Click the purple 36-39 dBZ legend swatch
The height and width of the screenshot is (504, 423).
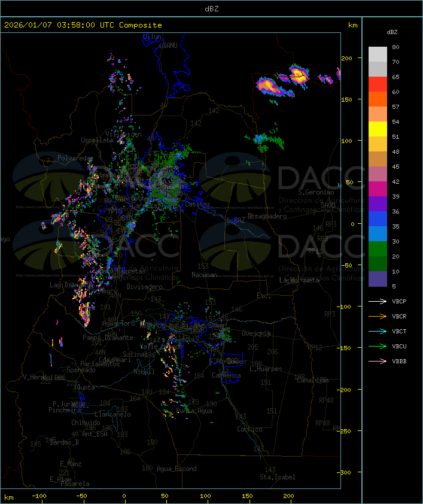click(378, 204)
